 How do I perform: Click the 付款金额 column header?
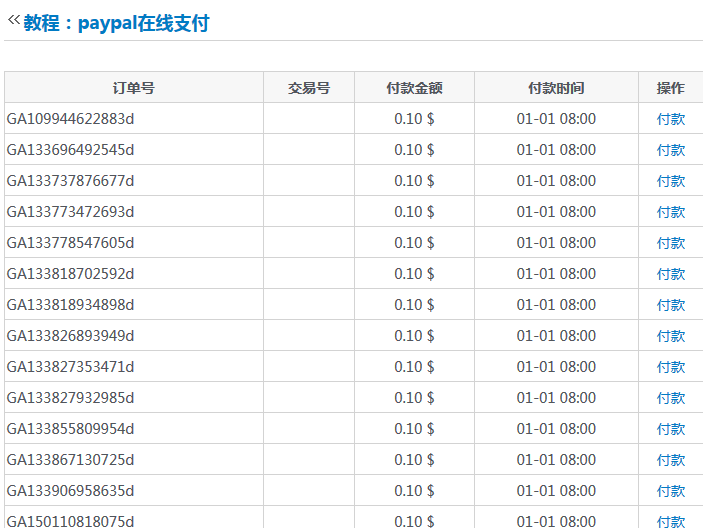pyautogui.click(x=414, y=88)
